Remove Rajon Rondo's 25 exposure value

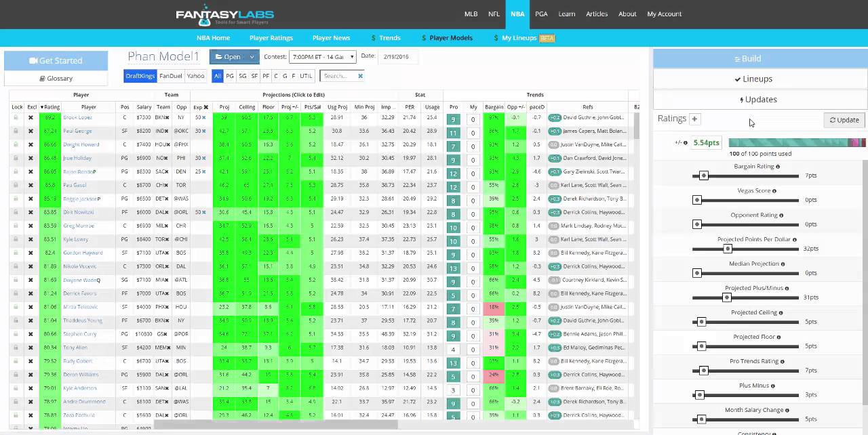(203, 171)
